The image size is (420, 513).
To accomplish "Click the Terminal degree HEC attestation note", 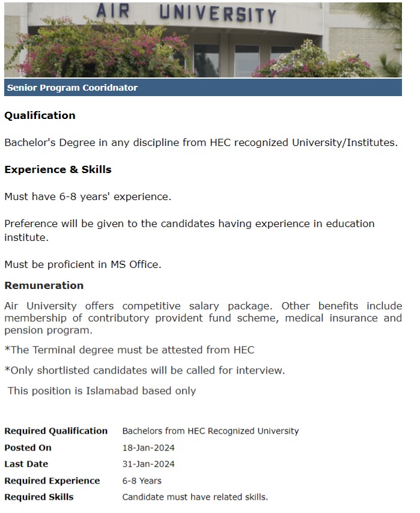I will click(129, 350).
